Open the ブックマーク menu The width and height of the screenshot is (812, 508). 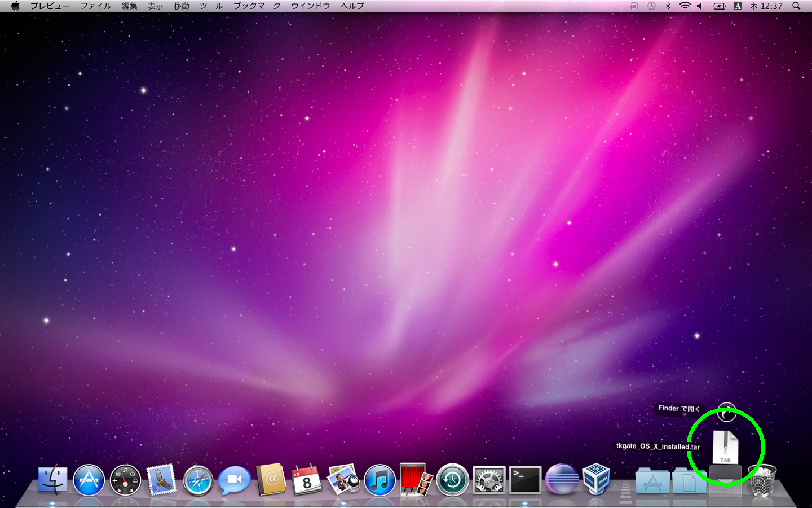[257, 6]
